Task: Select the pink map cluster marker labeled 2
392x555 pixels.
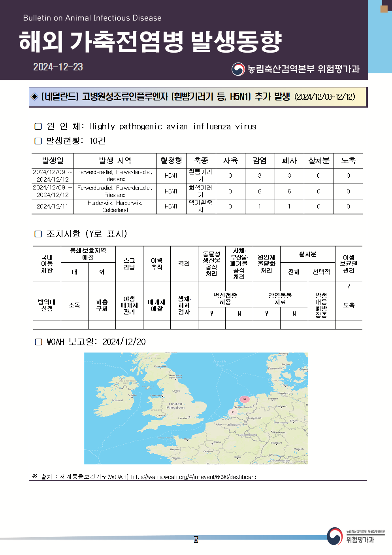Action: [x=233, y=412]
